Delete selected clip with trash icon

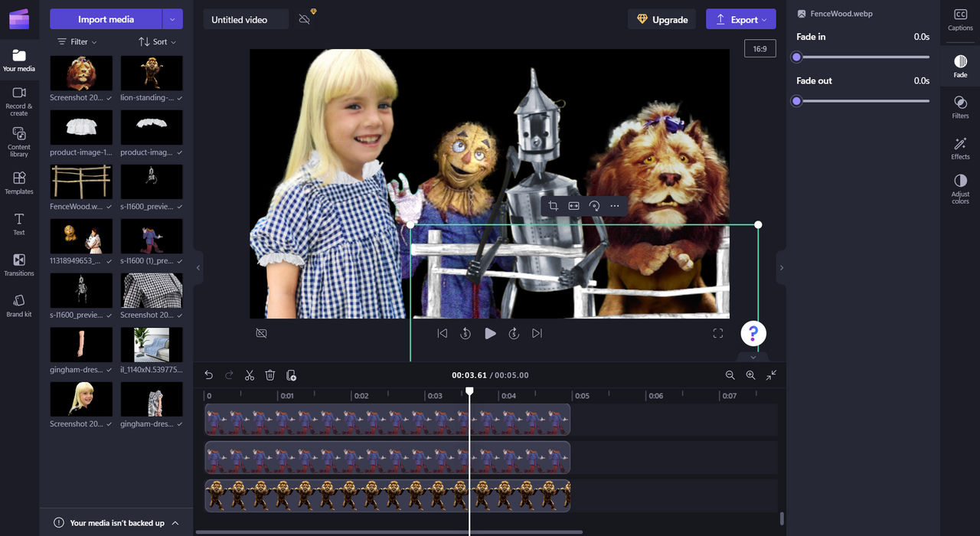pyautogui.click(x=270, y=375)
